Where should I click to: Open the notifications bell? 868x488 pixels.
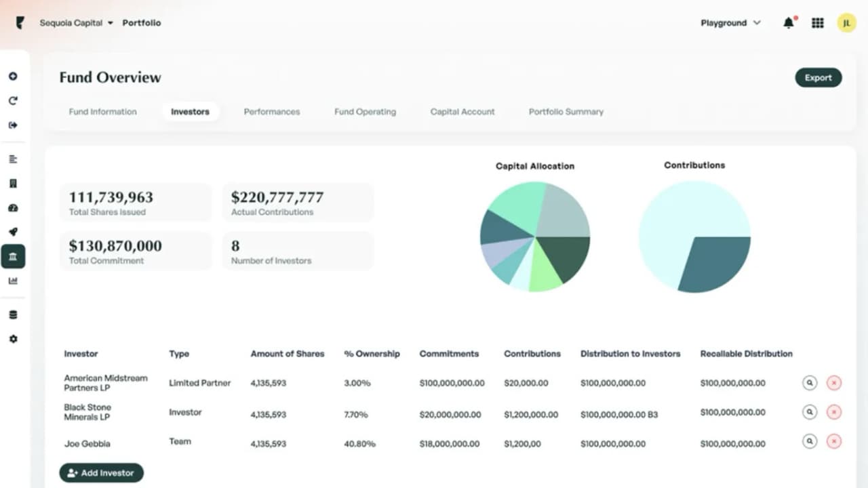click(788, 22)
